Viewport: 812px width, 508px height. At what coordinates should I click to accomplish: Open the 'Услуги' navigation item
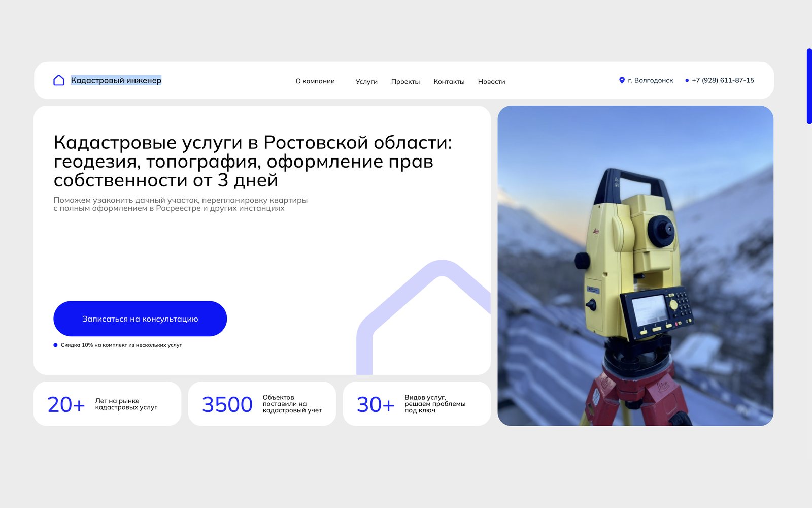[366, 81]
